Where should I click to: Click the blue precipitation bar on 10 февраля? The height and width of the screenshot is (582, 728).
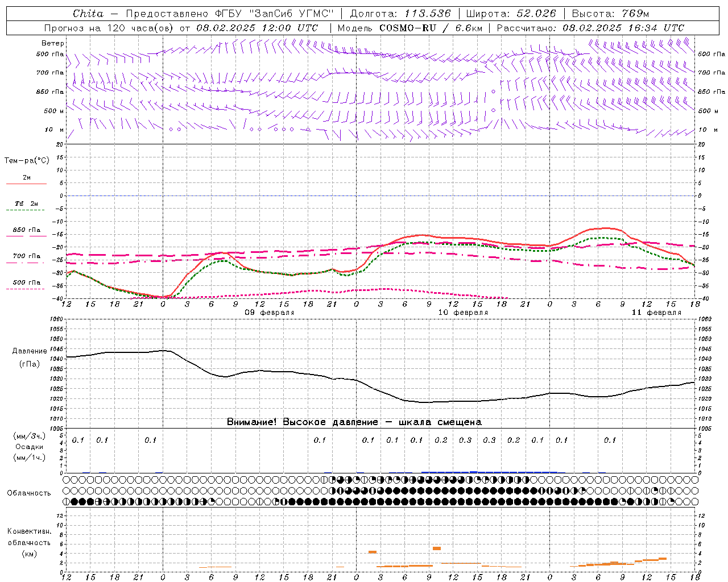pos(490,472)
